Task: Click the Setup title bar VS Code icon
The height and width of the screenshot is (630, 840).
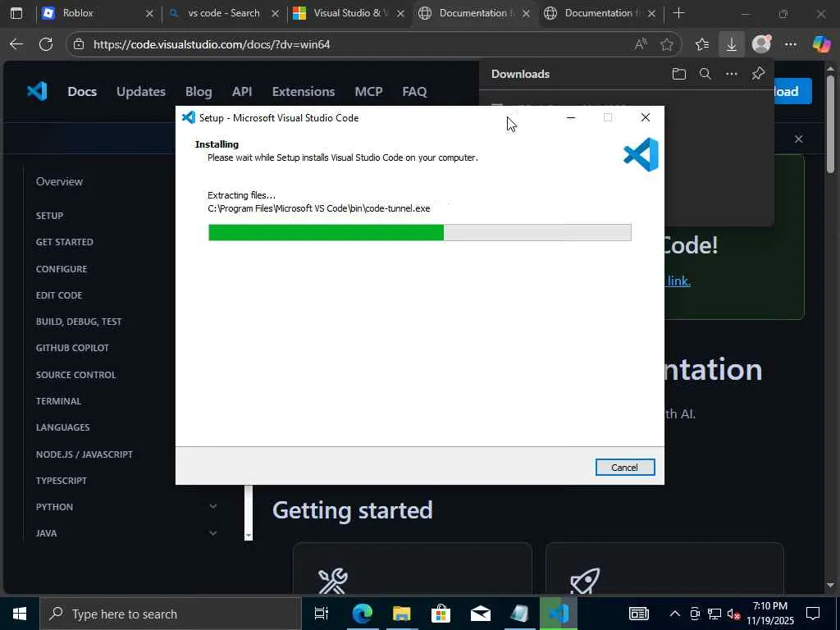Action: tap(188, 118)
